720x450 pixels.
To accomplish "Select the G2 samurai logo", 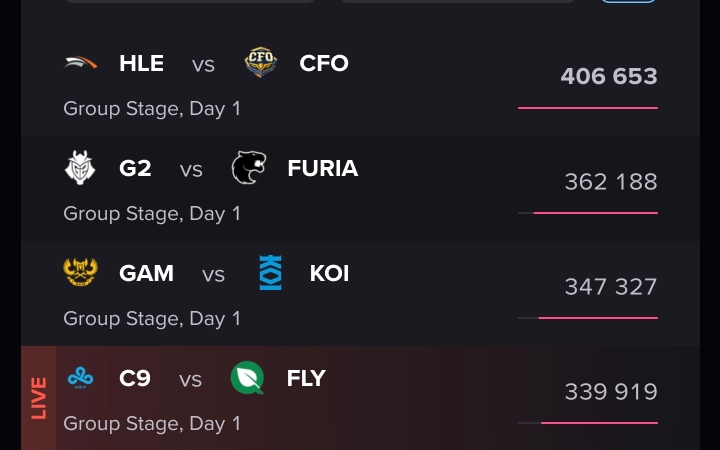I will (x=81, y=168).
